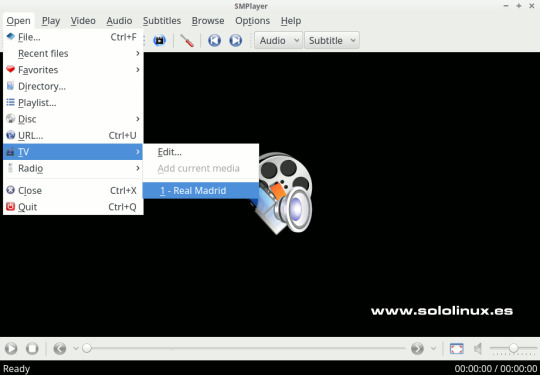Click the Open menu title
Image resolution: width=540 pixels, height=375 pixels.
click(x=18, y=21)
